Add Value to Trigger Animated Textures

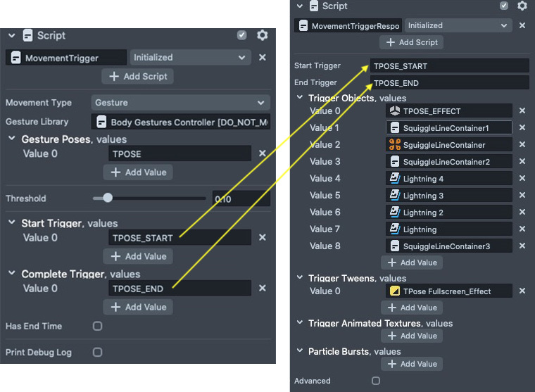click(412, 336)
